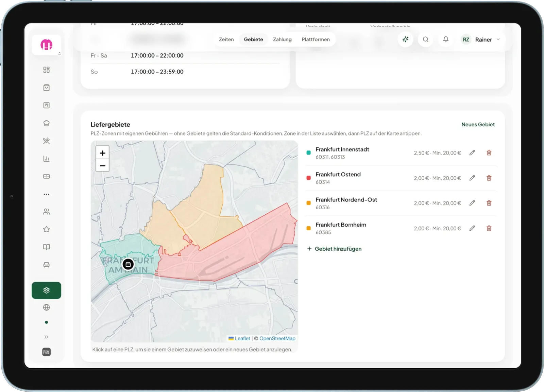Open the restaurant switcher beside pink logo
The width and height of the screenshot is (544, 392).
point(60,54)
